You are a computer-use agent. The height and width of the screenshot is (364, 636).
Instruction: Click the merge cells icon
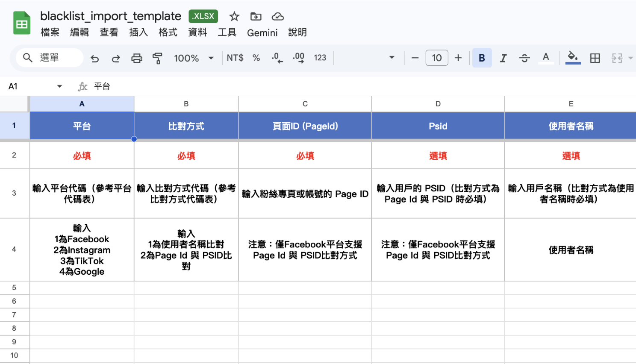pos(618,58)
